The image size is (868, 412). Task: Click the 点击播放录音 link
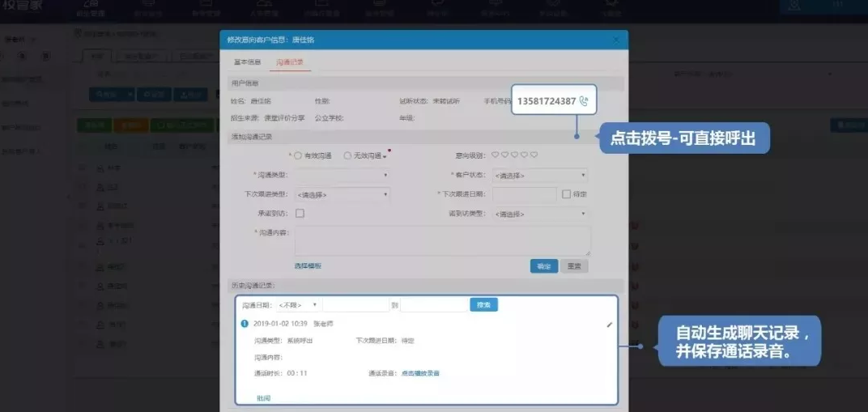tap(420, 373)
